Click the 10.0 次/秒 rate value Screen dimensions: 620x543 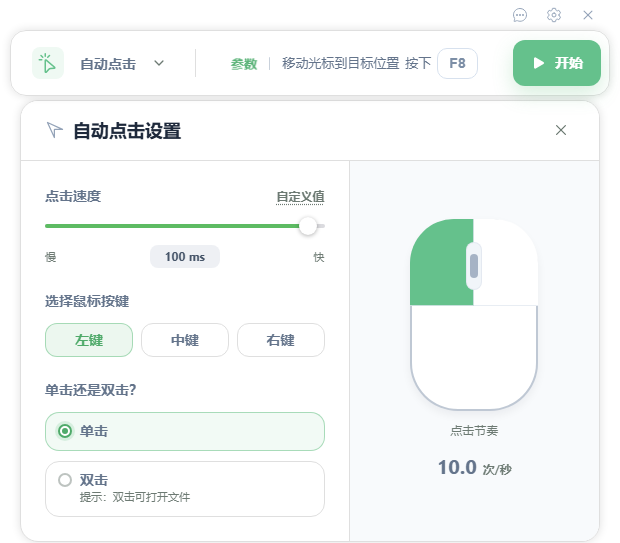pos(474,467)
